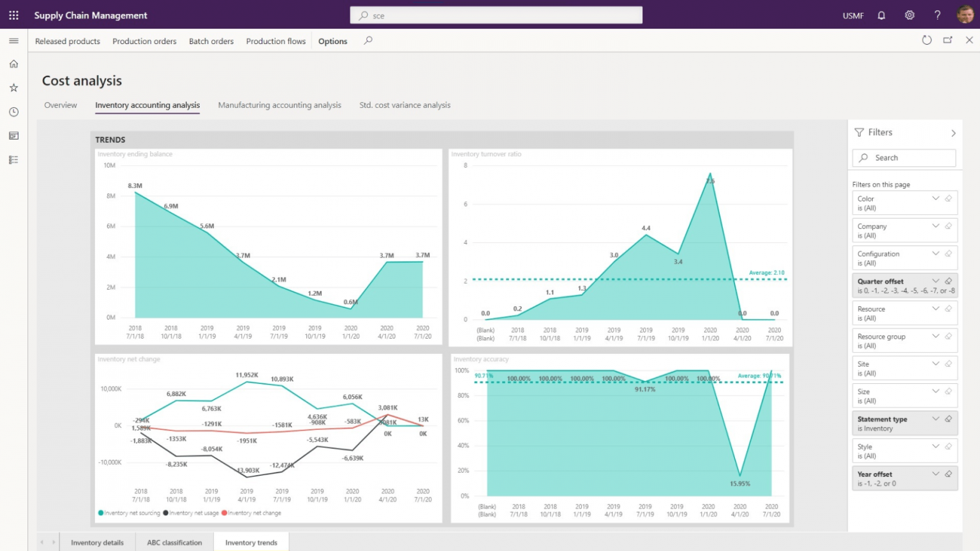Image resolution: width=980 pixels, height=551 pixels.
Task: Open the ABC classification tab
Action: click(x=174, y=543)
